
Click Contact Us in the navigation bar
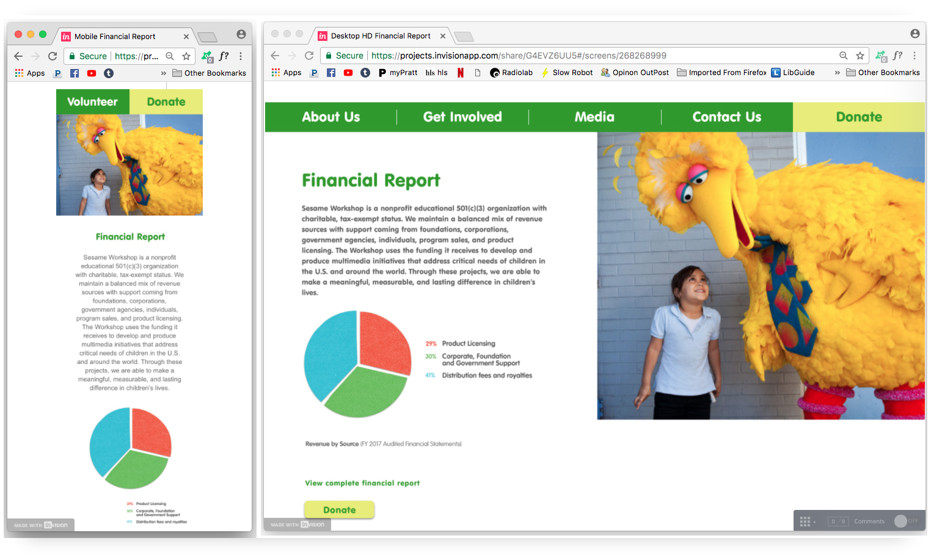coord(727,117)
